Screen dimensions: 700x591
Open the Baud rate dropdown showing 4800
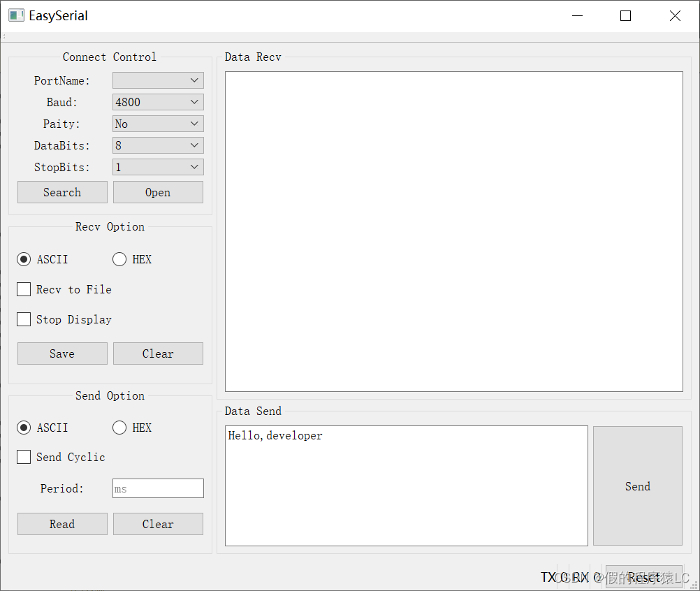click(158, 102)
